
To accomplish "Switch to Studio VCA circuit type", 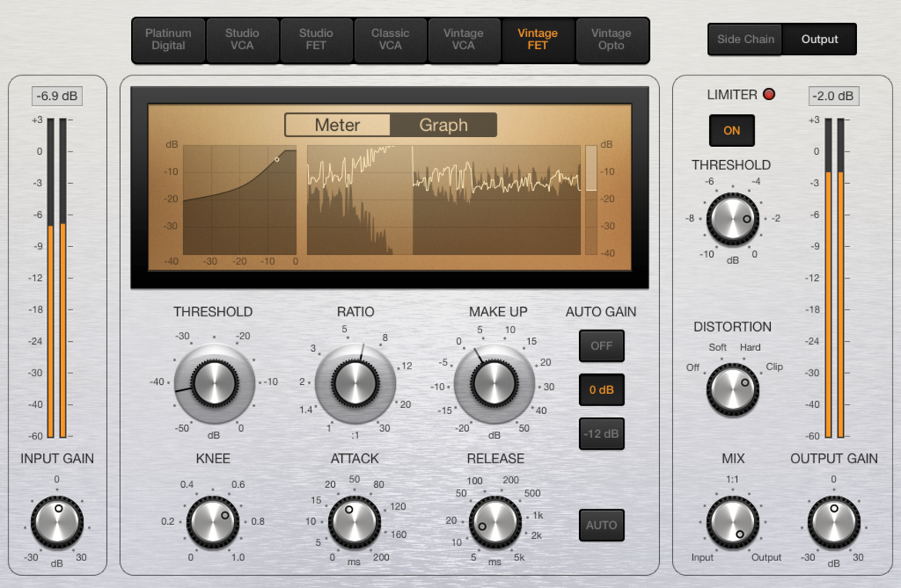I will [242, 39].
